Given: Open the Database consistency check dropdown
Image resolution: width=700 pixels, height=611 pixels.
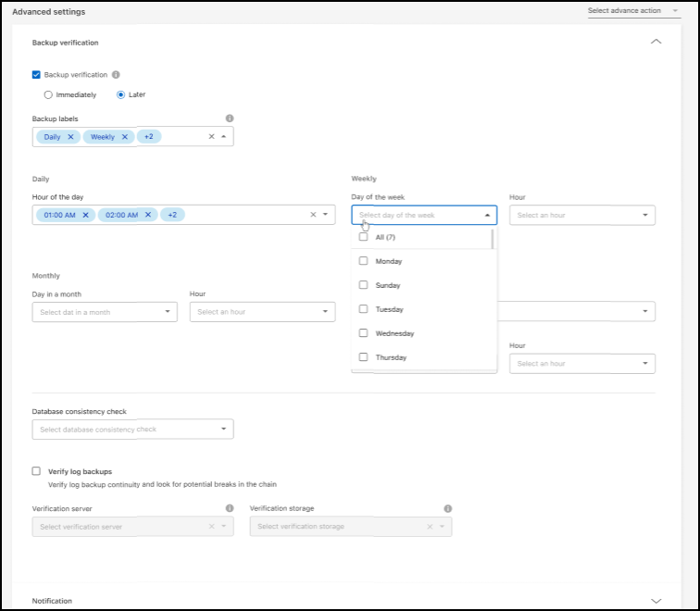Looking at the screenshot, I should (132, 430).
